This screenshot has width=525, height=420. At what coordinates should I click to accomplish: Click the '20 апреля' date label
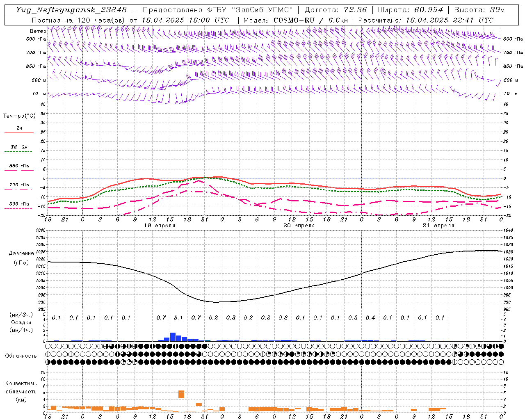299,226
